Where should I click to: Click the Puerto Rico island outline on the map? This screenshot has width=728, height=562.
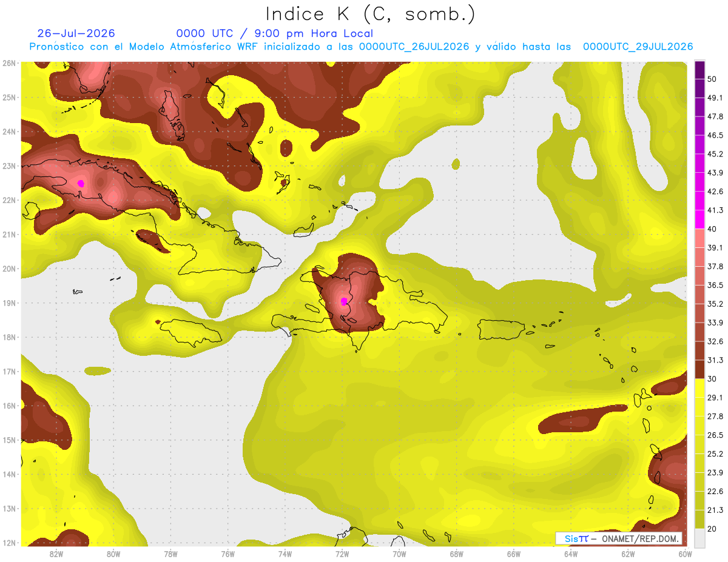coord(501,330)
